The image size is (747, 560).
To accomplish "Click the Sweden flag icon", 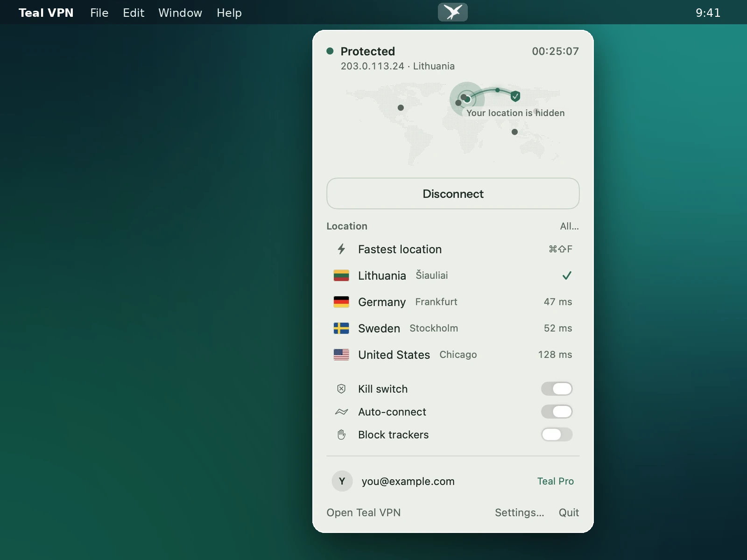I will (x=341, y=329).
